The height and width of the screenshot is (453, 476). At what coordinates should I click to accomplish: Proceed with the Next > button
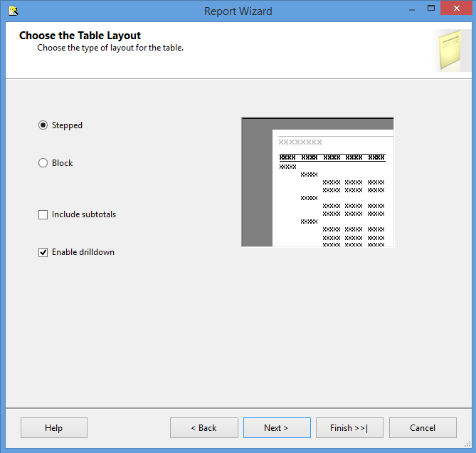[x=277, y=428]
